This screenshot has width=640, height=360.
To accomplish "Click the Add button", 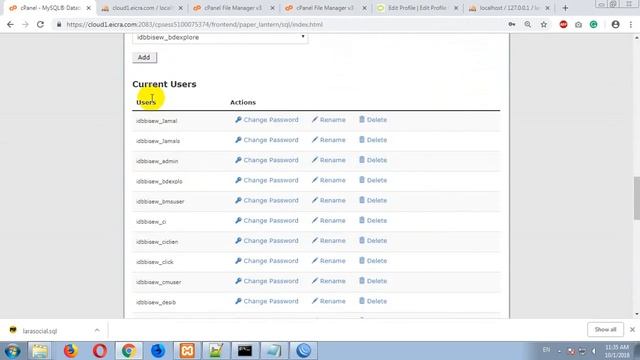I will tap(144, 58).
